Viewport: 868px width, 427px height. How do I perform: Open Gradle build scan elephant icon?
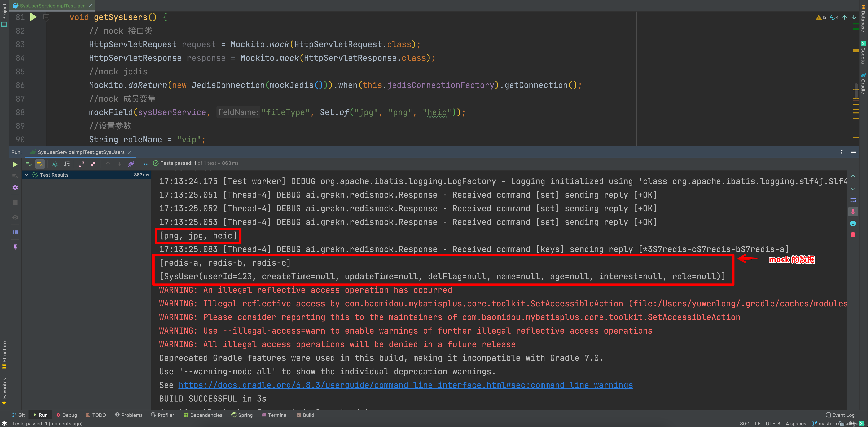click(x=131, y=164)
